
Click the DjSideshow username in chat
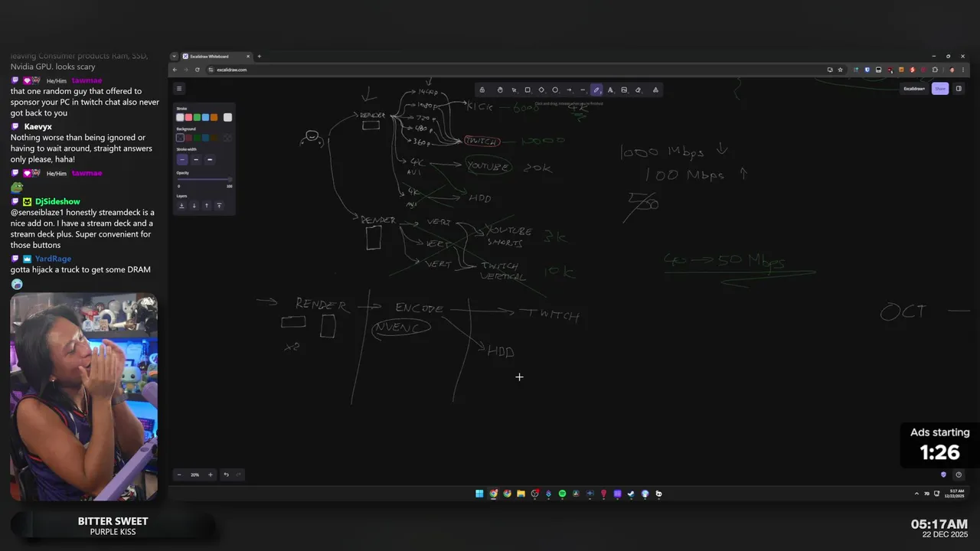pos(57,201)
